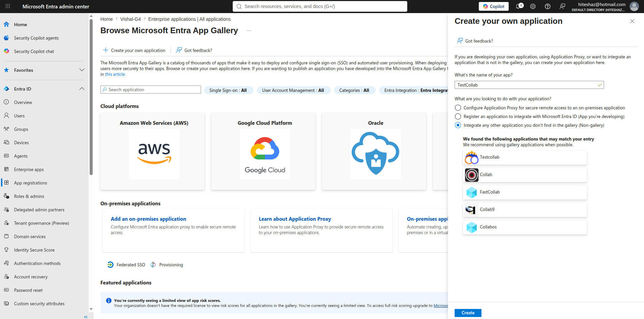Image resolution: width=644 pixels, height=319 pixels.
Task: Collapse the sidebar with double chevron
Action: 86,317
